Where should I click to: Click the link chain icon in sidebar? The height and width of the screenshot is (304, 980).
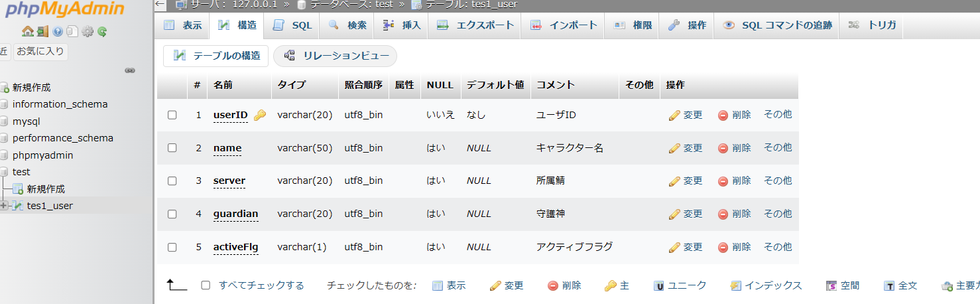(130, 70)
